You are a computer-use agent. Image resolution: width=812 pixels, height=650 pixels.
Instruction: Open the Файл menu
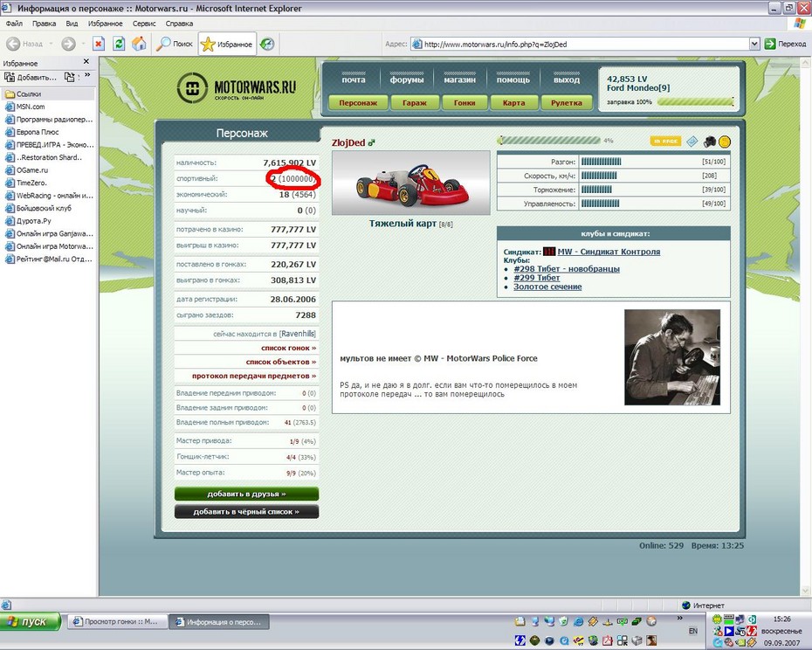point(15,24)
